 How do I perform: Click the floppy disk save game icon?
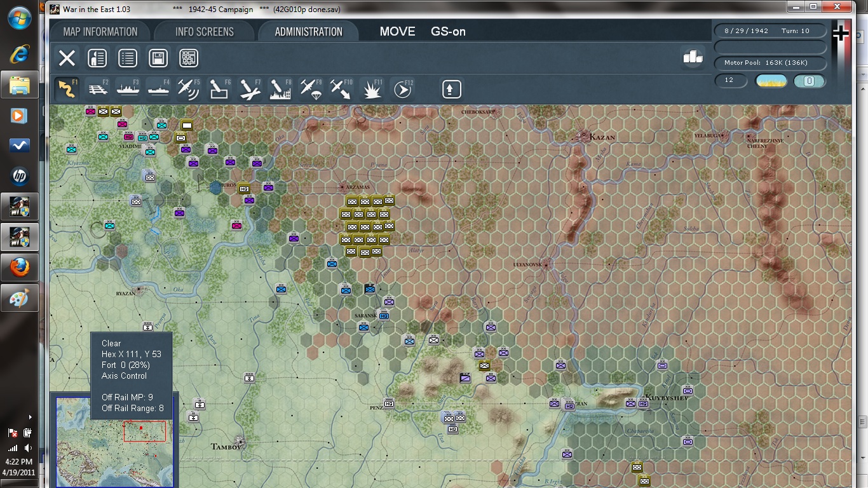pos(158,58)
